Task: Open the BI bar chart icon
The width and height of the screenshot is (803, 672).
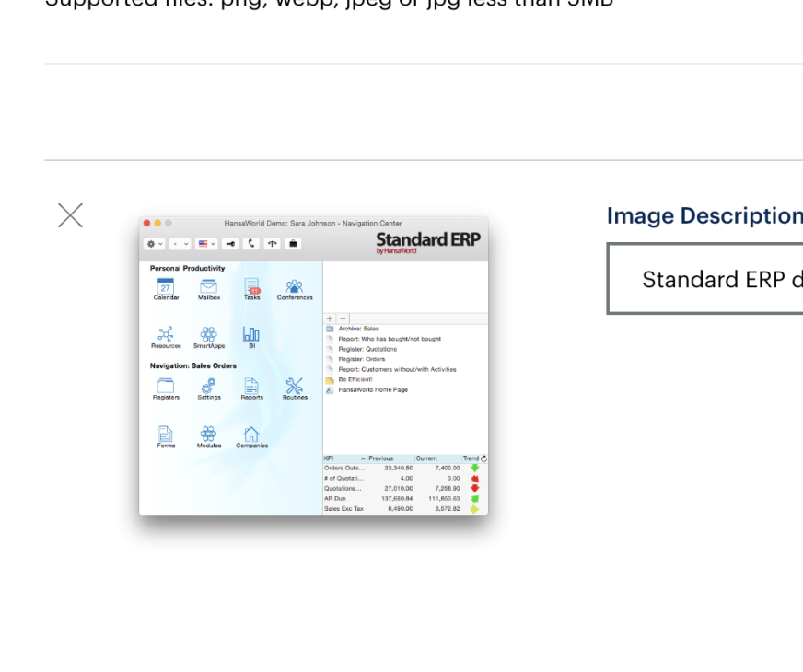Action: [x=251, y=336]
